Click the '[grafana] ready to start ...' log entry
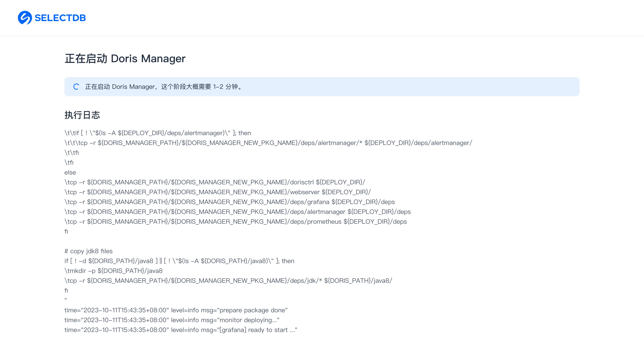644x349 pixels. pos(181,330)
